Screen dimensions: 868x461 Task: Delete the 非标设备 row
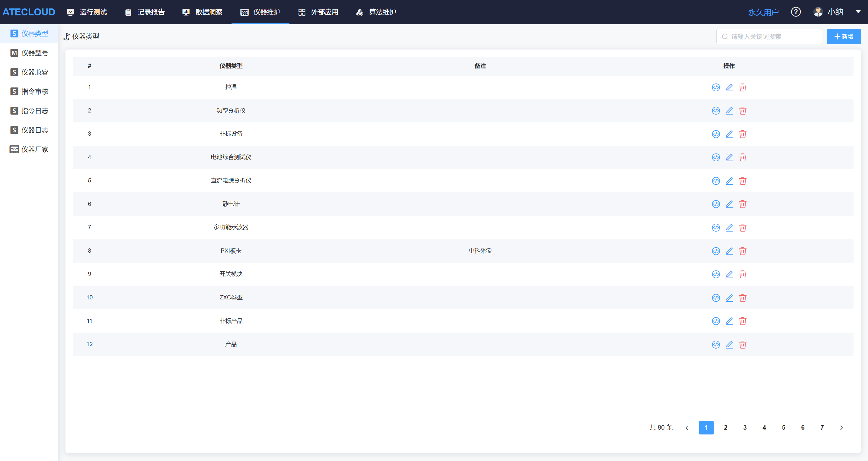point(742,134)
